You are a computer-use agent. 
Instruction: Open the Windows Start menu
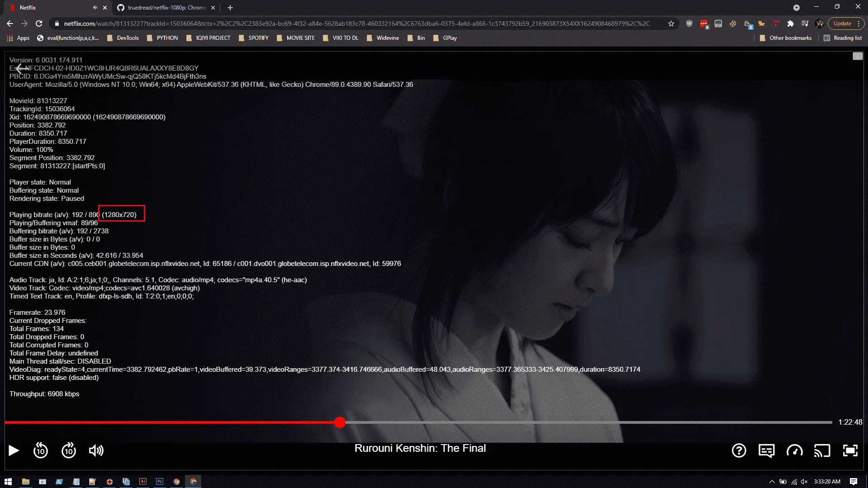(x=8, y=482)
